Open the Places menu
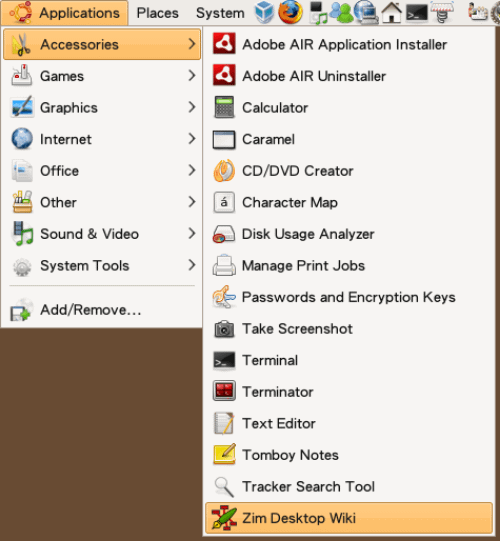The image size is (500, 541). click(x=157, y=13)
